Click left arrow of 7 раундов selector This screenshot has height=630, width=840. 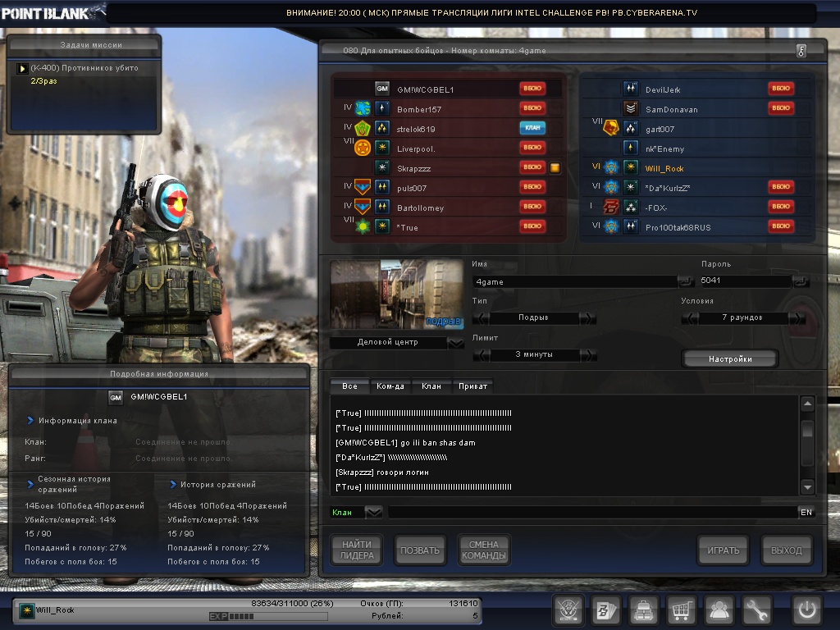coord(690,318)
